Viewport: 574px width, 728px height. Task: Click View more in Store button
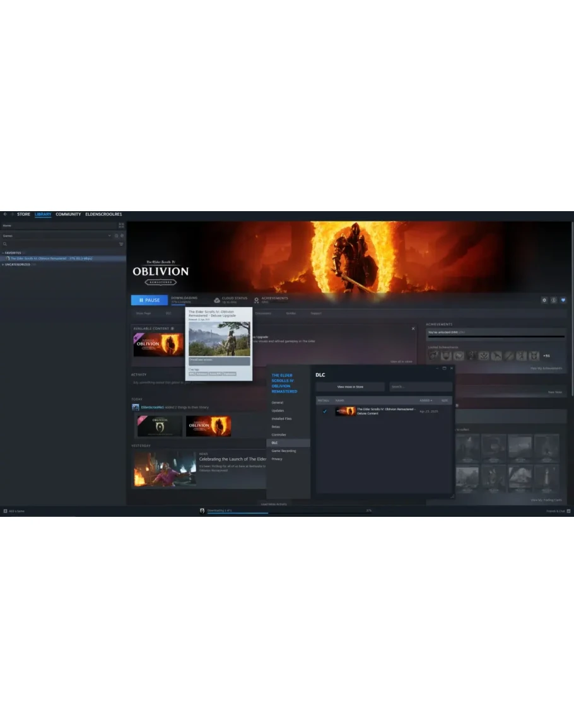(x=350, y=386)
